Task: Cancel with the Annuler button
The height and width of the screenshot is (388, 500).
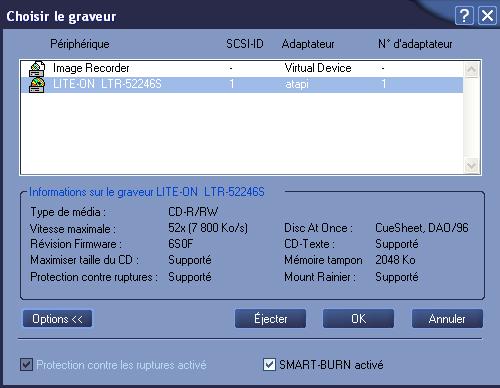Action: tap(447, 319)
